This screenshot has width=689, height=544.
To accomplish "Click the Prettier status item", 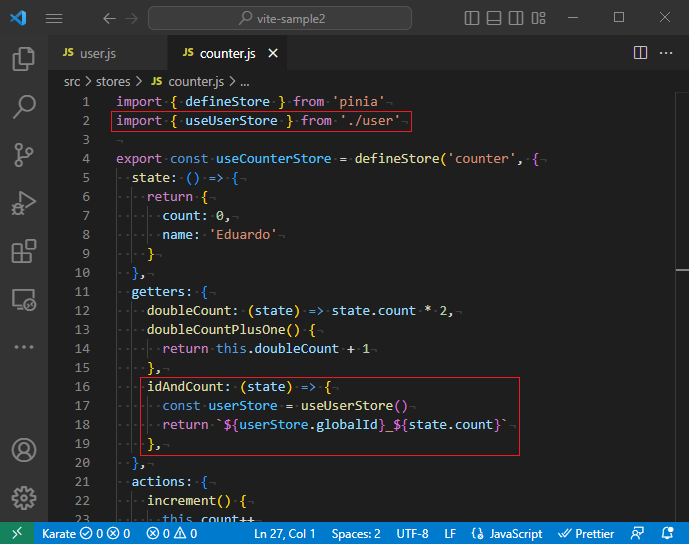I will pyautogui.click(x=586, y=533).
